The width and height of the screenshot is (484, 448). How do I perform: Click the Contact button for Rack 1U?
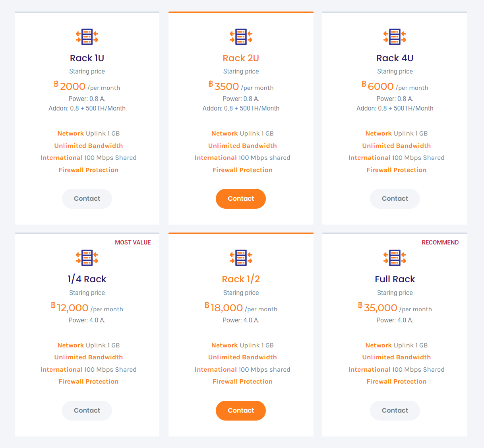87,199
